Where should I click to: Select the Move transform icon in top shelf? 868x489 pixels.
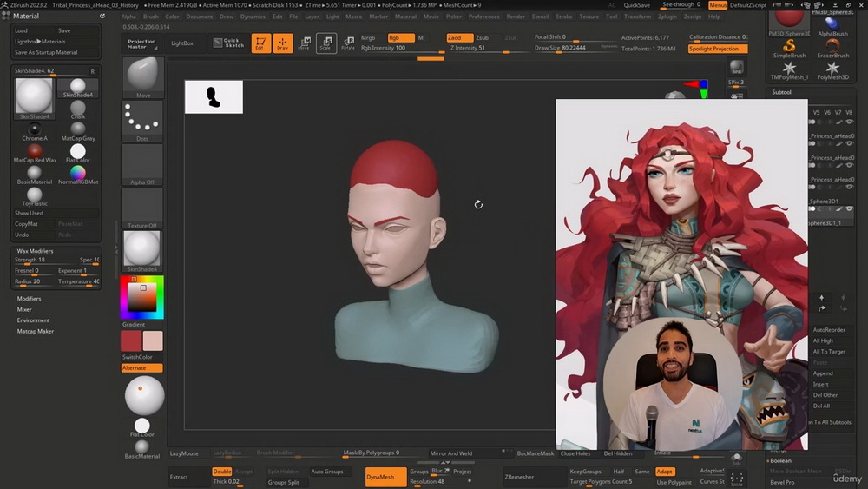tap(304, 43)
